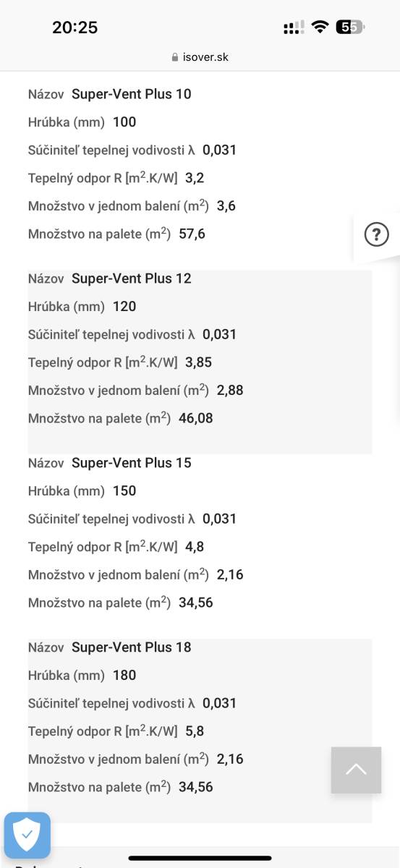Tap the lock icon beside isover.sk
The width and height of the screenshot is (400, 868).
tap(175, 57)
